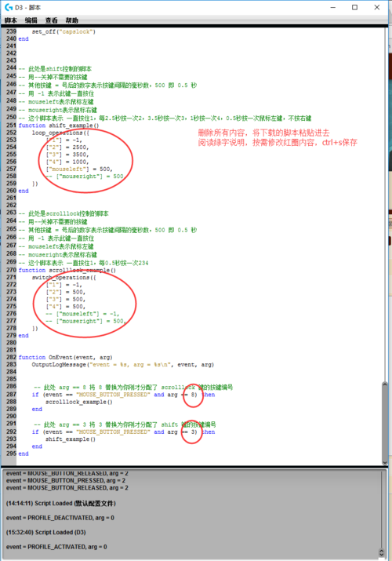
Task: Click ["1"] = -1 on line 253
Action: (64, 140)
